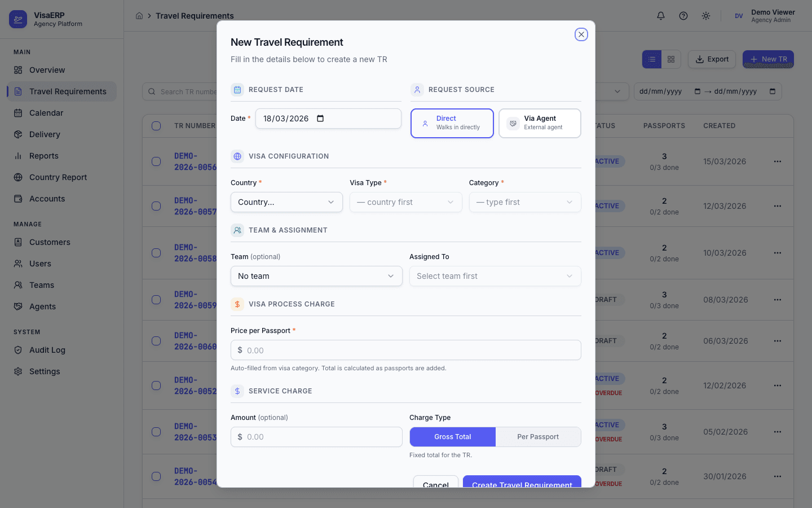
Task: Click the Price per Passport input field
Action: (405, 350)
